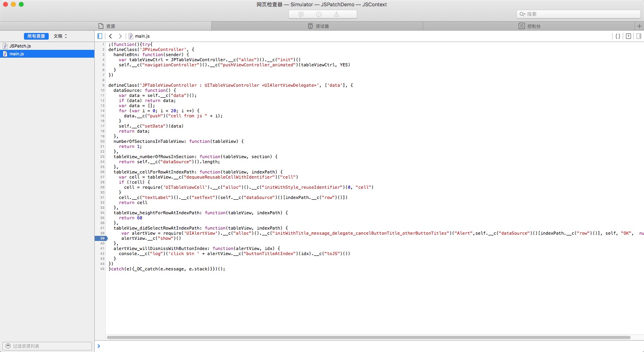
Task: Click the curly braces pretty-print icon
Action: pos(618,36)
